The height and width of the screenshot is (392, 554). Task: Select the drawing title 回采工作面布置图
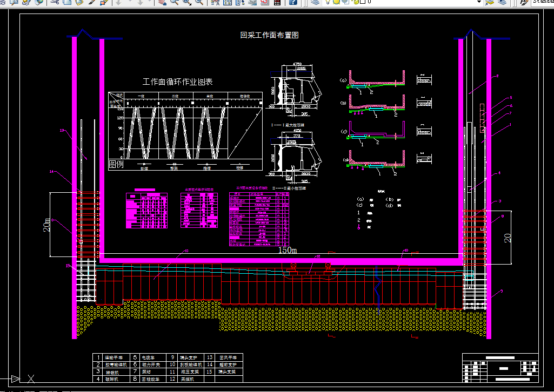pyautogui.click(x=270, y=35)
